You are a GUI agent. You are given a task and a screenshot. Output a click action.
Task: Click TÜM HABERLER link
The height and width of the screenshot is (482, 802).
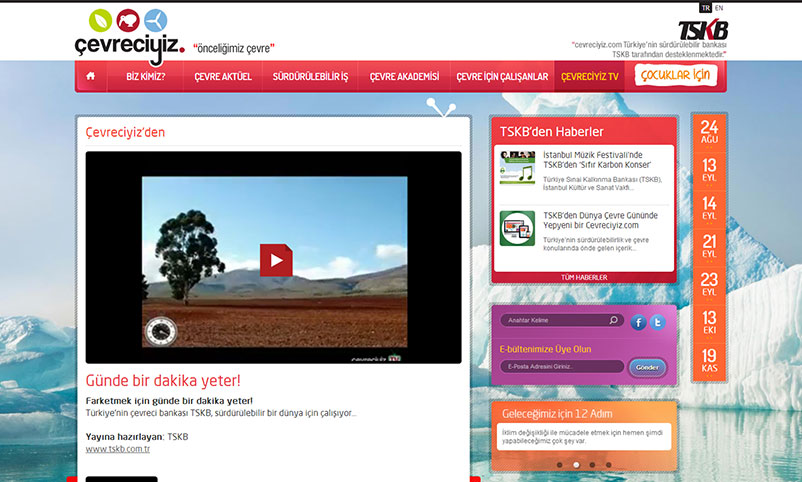(584, 277)
